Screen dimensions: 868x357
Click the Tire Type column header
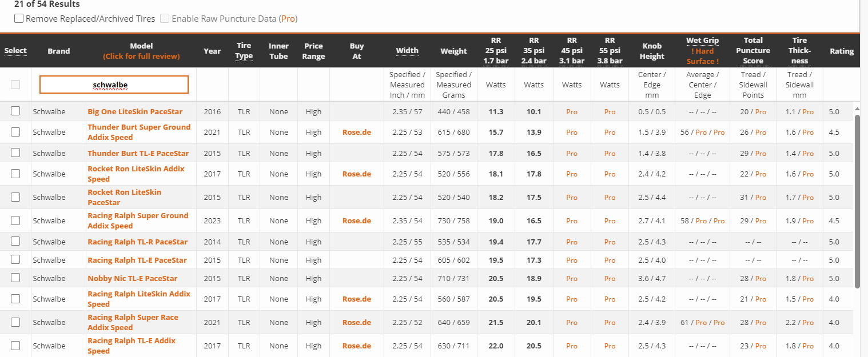tap(244, 51)
